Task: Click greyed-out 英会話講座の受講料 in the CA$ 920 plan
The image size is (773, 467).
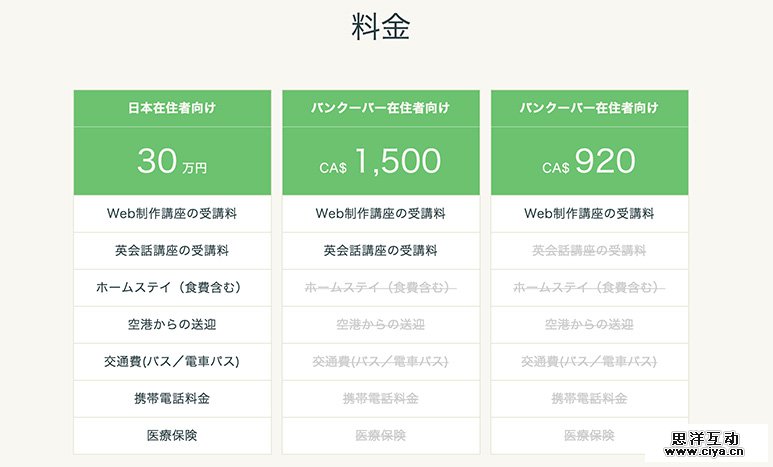Action: coord(590,250)
